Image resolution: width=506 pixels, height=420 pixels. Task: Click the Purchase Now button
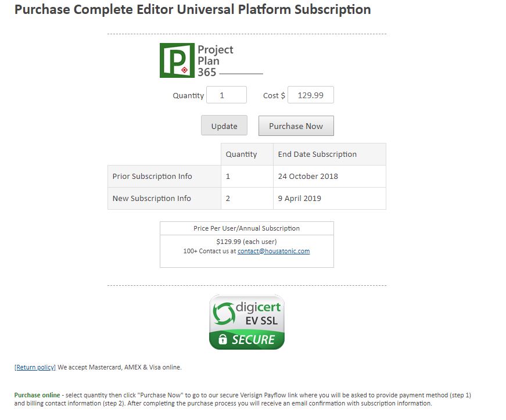point(296,126)
